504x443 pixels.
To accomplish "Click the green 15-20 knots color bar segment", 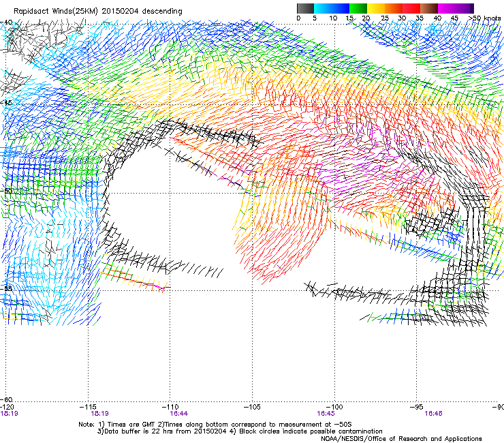I will point(358,8).
